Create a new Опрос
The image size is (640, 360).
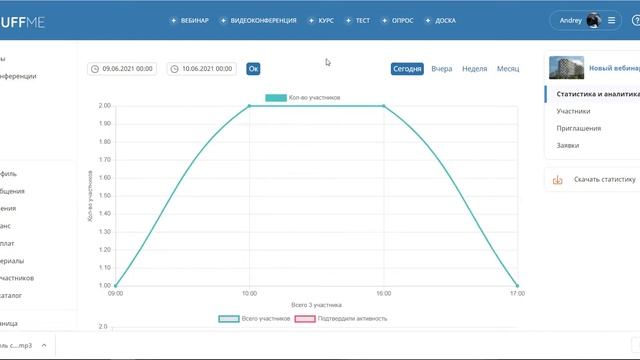pos(398,20)
